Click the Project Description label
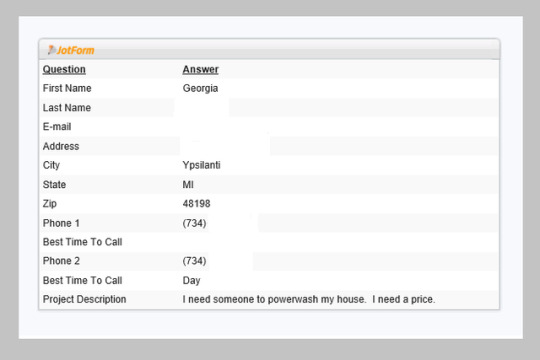 point(84,299)
